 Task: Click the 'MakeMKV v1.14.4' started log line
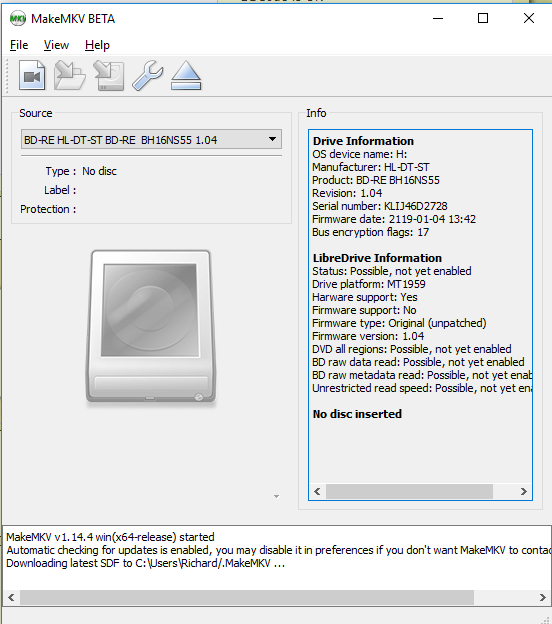tap(110, 537)
